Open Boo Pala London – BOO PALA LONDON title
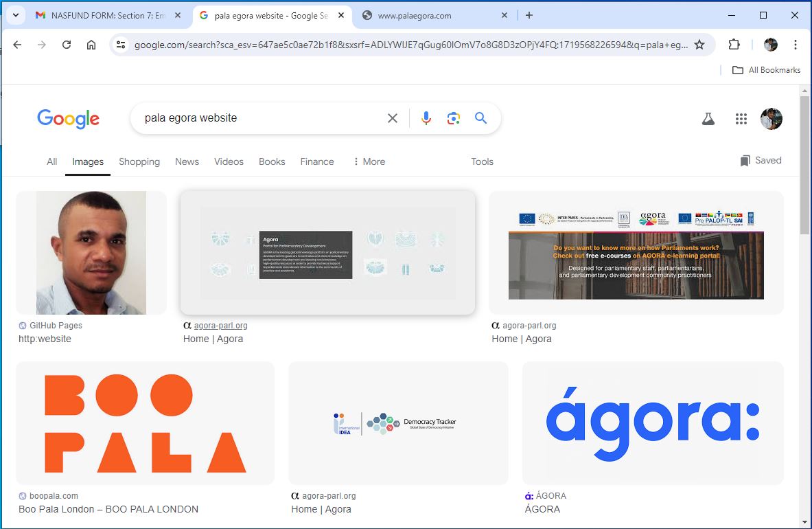812x529 pixels. [x=108, y=509]
